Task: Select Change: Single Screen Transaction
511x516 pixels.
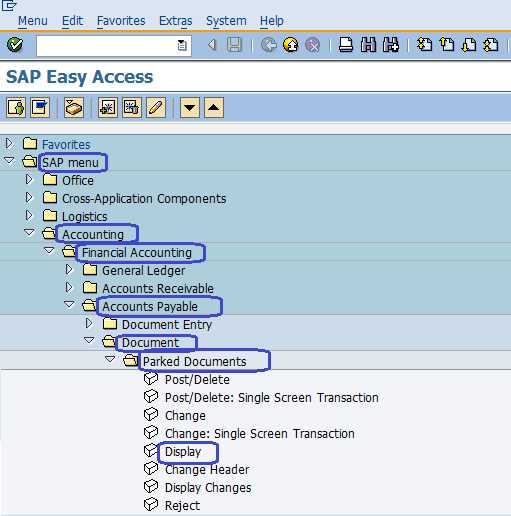Action: (260, 434)
